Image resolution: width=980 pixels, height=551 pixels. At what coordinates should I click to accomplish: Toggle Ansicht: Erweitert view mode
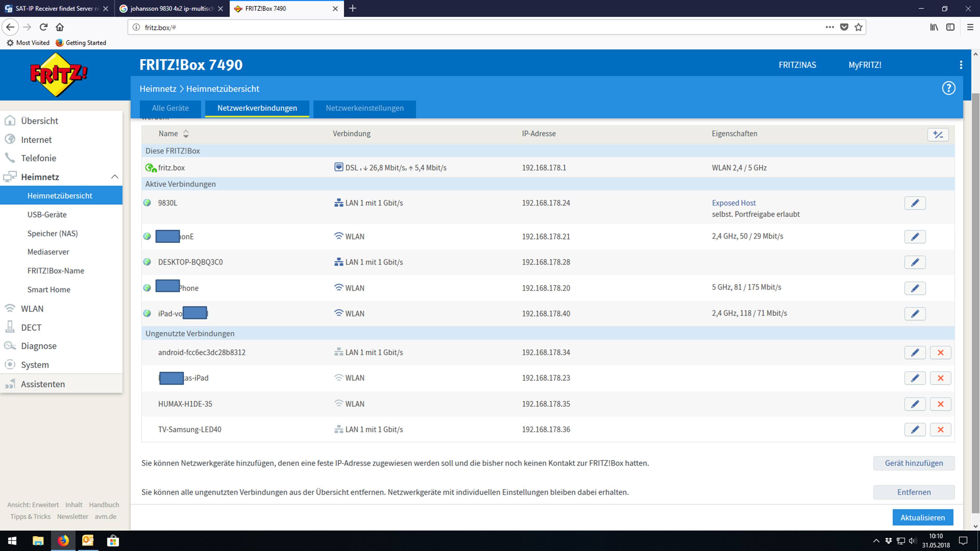point(33,505)
